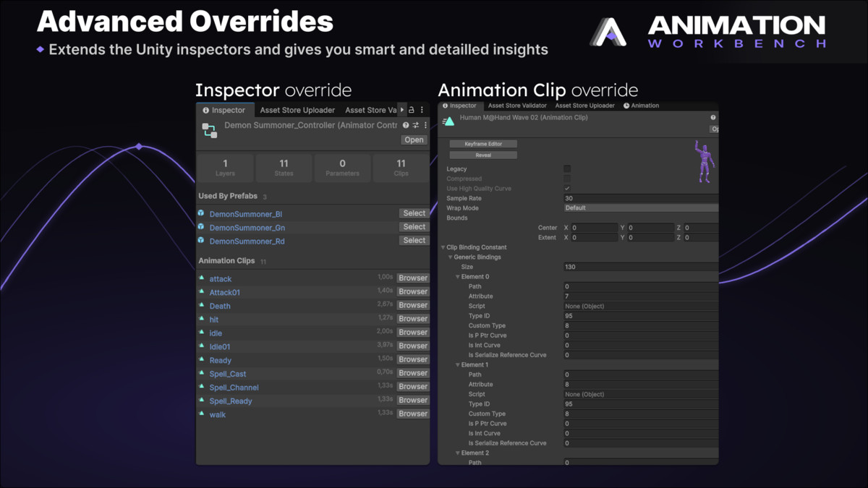
Task: Switch to Inspector tab in left panel
Action: [x=224, y=110]
